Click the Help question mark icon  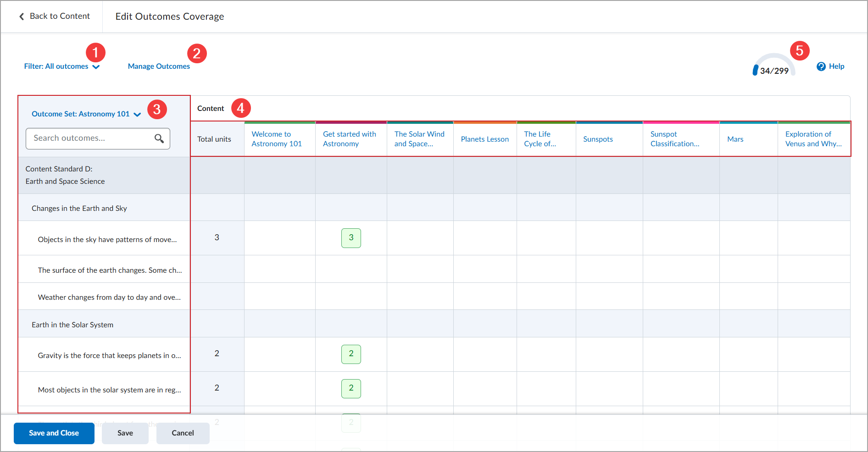(x=821, y=66)
